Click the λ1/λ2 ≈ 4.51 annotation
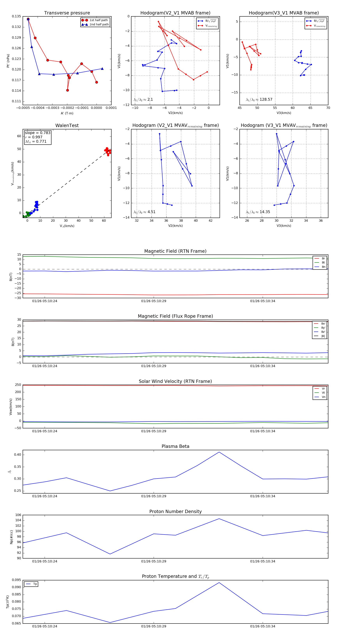Screen dimensions: 351x644 pyautogui.click(x=144, y=212)
